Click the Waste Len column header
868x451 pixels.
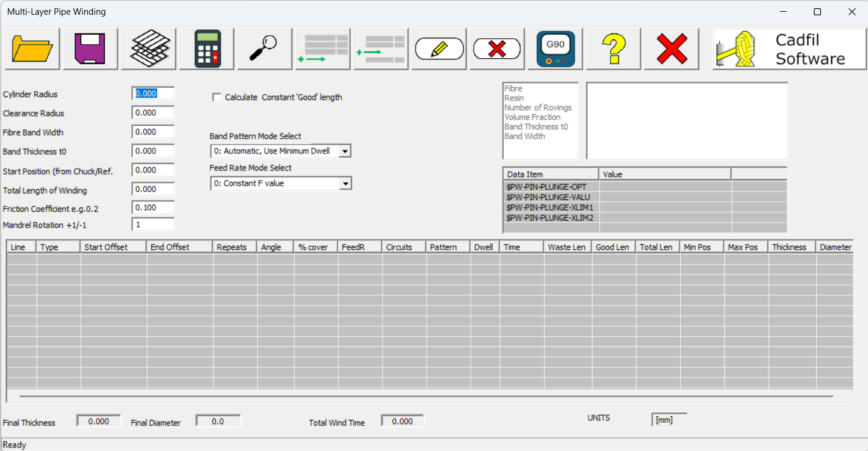point(568,247)
